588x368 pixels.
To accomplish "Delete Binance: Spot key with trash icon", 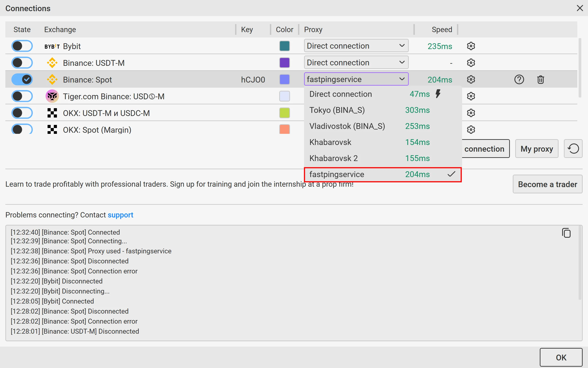I will coord(540,80).
